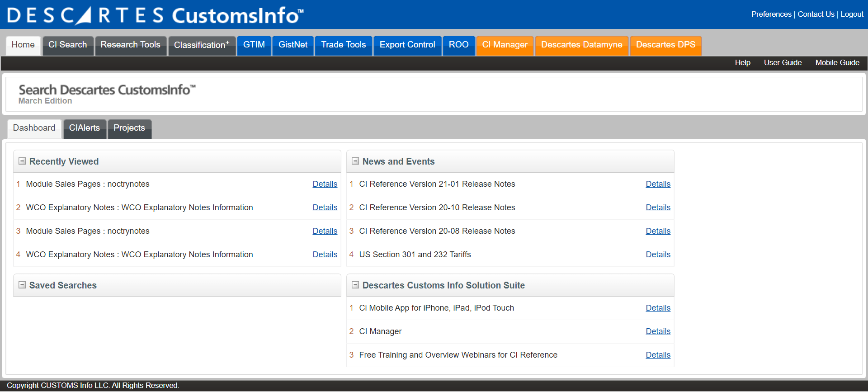Open the Help link

[743, 62]
